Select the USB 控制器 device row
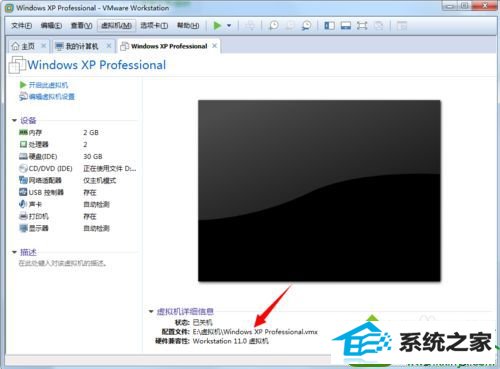500x369 pixels. [x=77, y=192]
